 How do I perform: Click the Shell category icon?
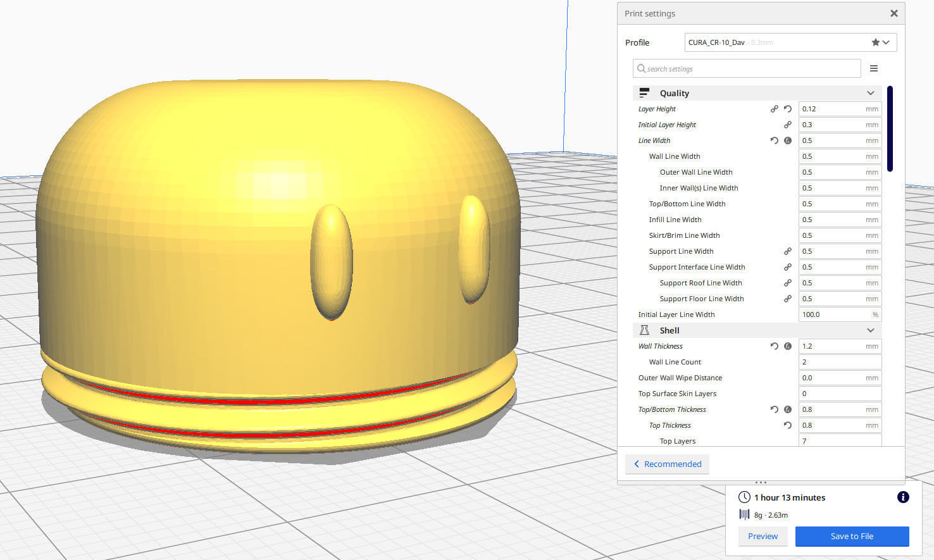tap(644, 330)
